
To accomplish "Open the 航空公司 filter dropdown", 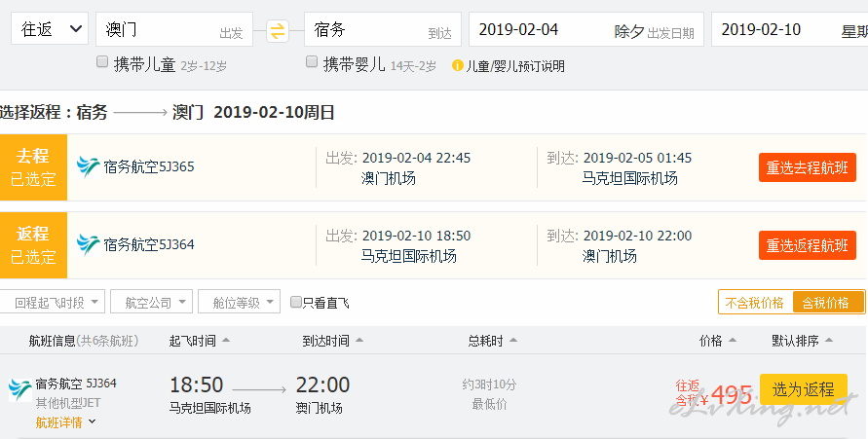I will click(x=152, y=302).
